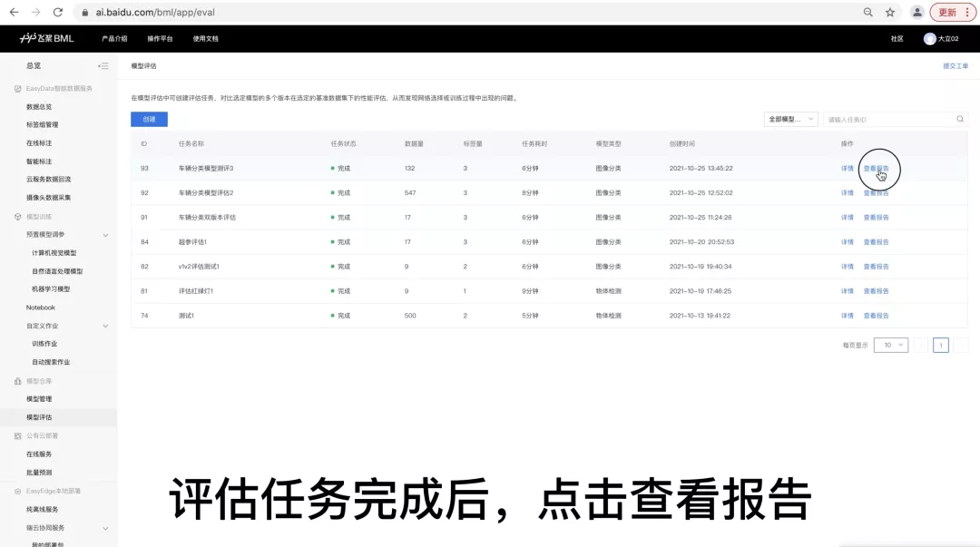This screenshot has width=980, height=547.
Task: Click the EasyData section icon in sidebar
Action: click(17, 89)
